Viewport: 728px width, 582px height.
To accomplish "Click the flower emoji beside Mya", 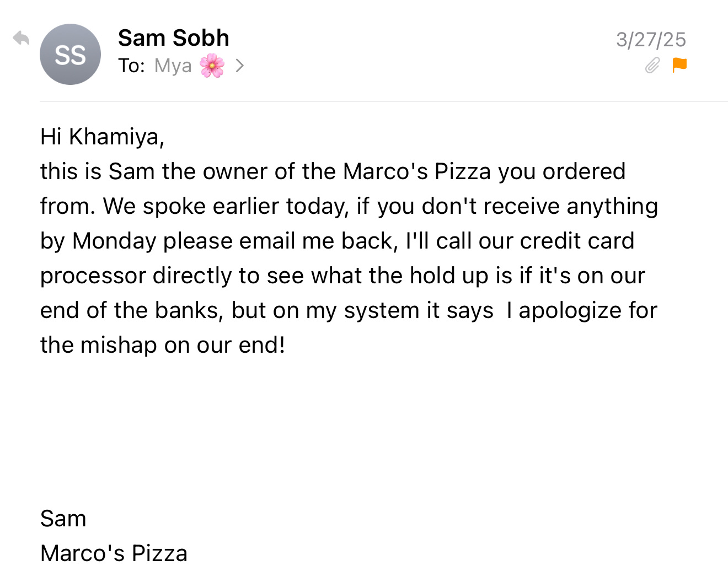I will (212, 66).
